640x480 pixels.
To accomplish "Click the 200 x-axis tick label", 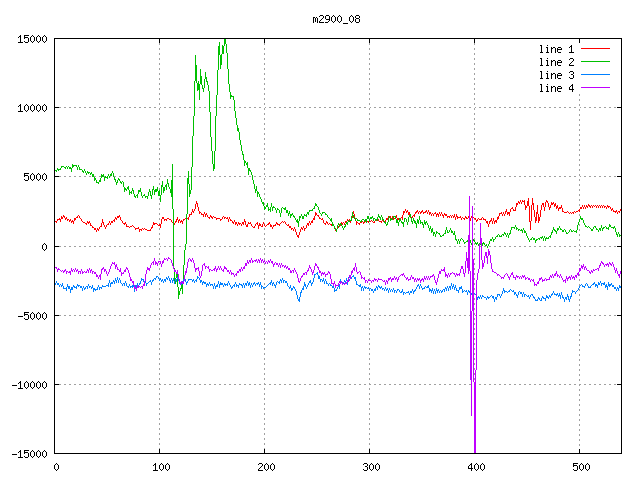I will click(x=265, y=467).
